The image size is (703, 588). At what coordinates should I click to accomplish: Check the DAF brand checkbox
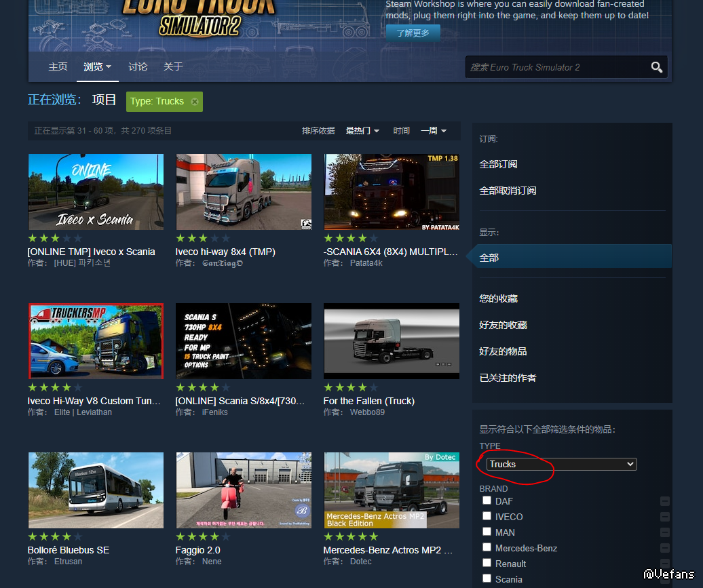point(487,500)
